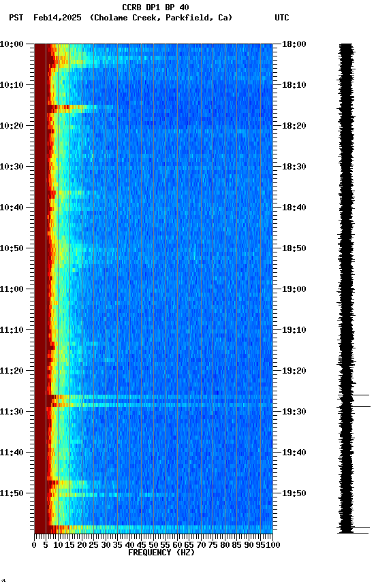Click the 40 Hz frequency tick label
This screenshot has width=376, height=588.
point(129,545)
